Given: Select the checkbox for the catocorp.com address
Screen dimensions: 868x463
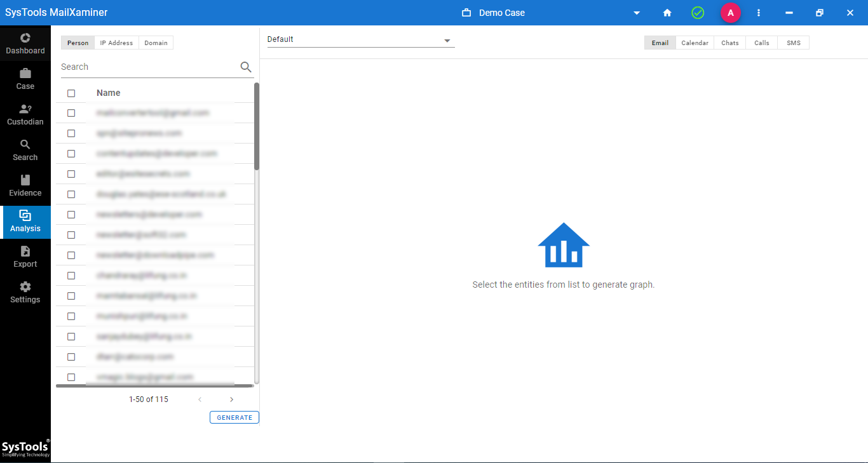Looking at the screenshot, I should point(71,357).
